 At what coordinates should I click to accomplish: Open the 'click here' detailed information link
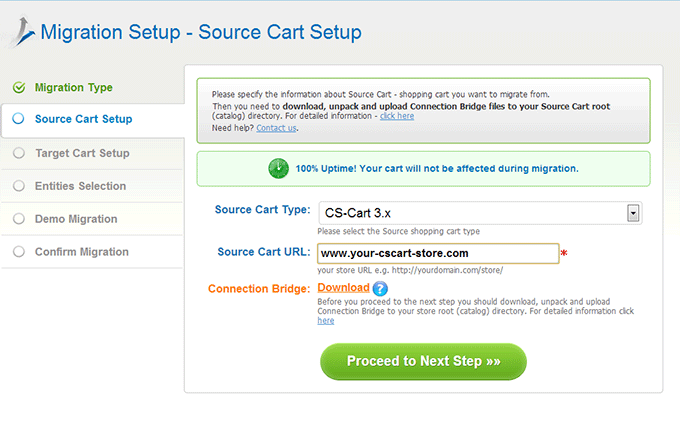[397, 116]
